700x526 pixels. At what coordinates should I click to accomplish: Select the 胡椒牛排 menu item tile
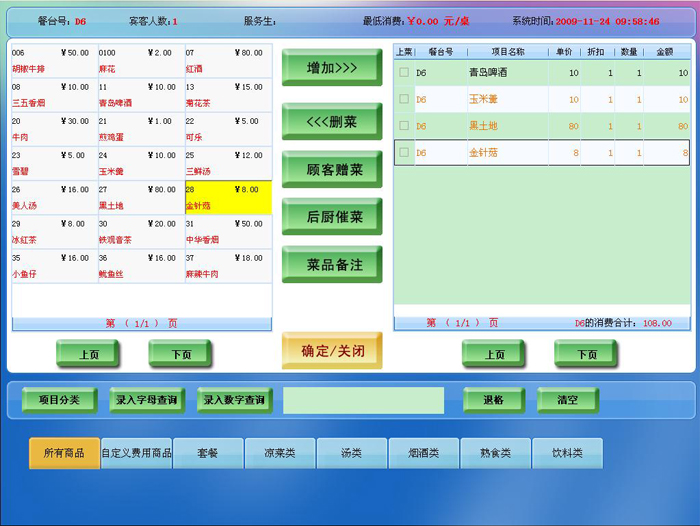(54, 60)
